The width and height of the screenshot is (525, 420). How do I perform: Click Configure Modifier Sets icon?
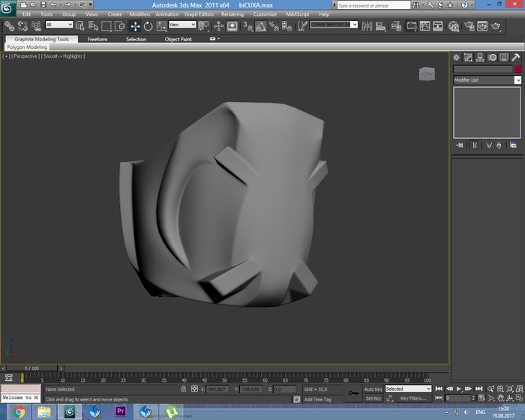tap(514, 145)
